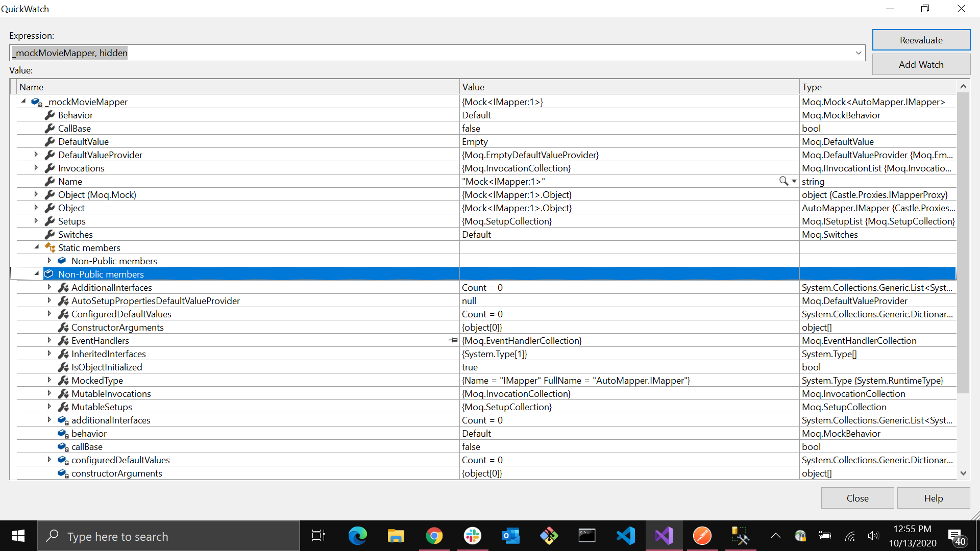Click the Moq.Switches type cell
This screenshot has width=980, height=551.
(x=878, y=234)
